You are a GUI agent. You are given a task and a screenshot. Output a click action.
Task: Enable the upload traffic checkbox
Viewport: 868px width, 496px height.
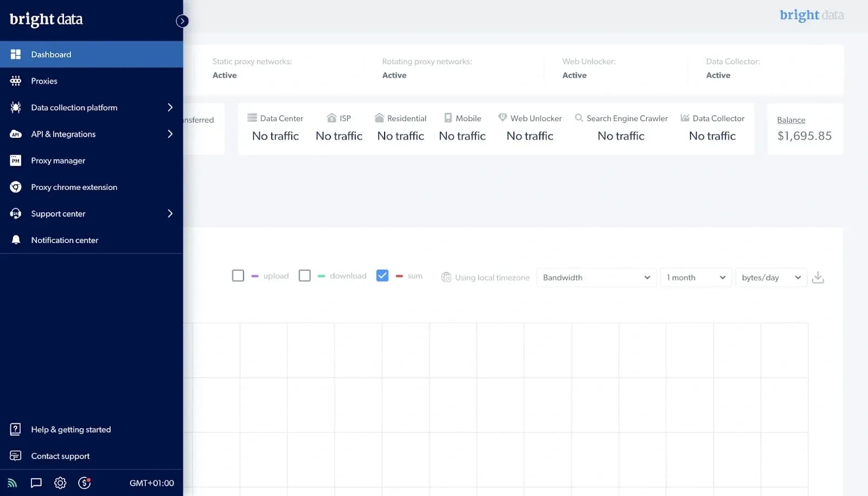point(238,276)
